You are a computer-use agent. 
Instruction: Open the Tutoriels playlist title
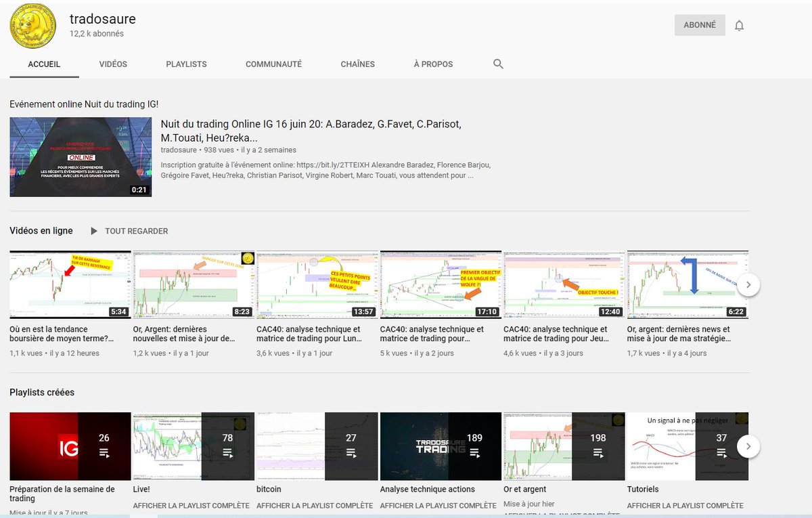[x=643, y=489]
